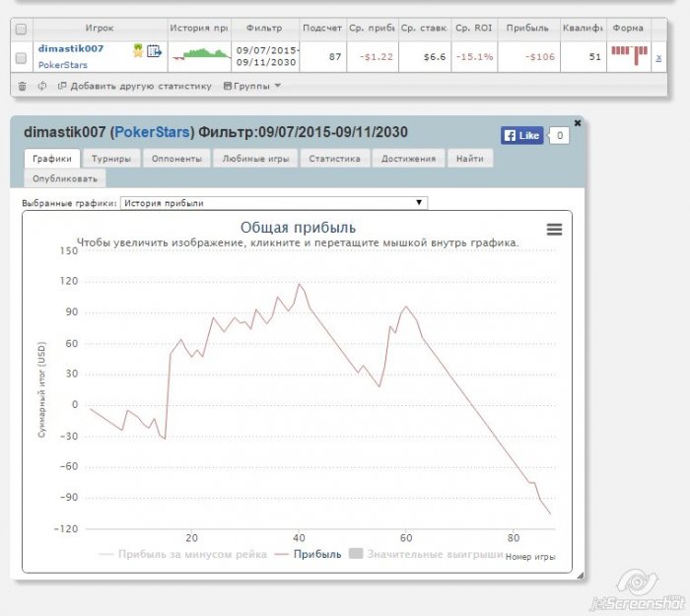Close the dimastik007 statistics panel
This screenshot has width=690, height=616.
coord(578,123)
